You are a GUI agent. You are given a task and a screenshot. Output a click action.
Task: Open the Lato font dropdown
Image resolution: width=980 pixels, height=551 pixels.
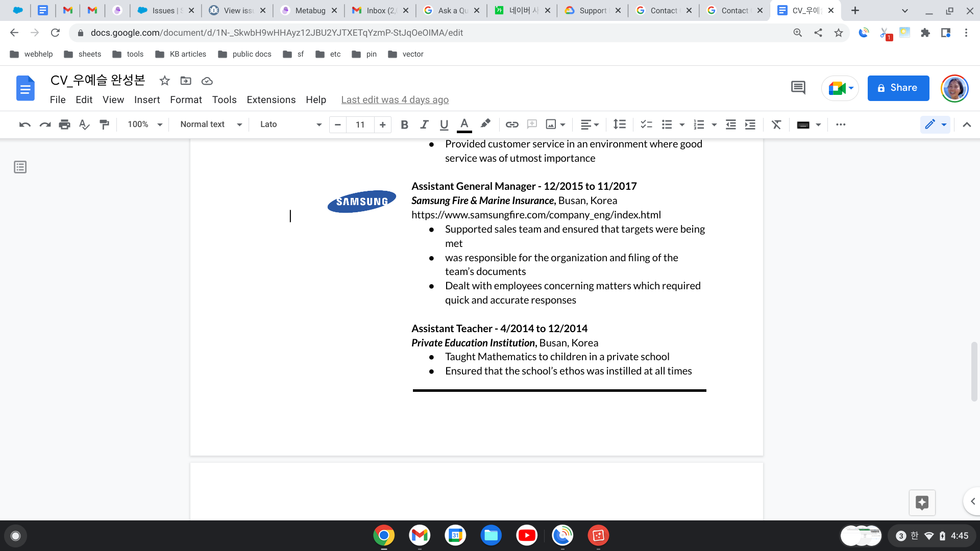(x=290, y=124)
